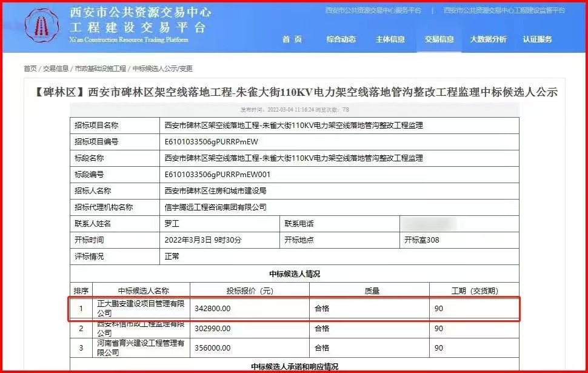Screen dimensions: 588x373
Task: Select the 主体信息 navigation item
Action: [x=390, y=39]
